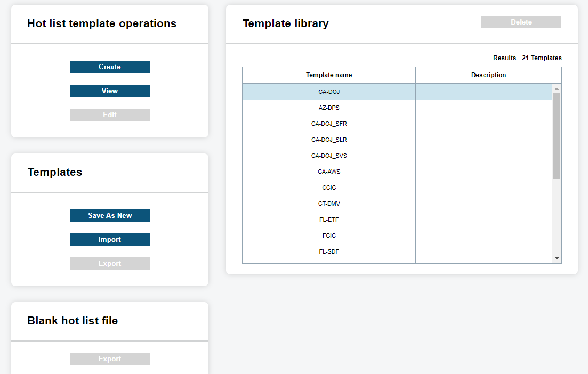Choose the FL-SDF template row
Viewport: 588px width, 374px height.
coord(329,251)
